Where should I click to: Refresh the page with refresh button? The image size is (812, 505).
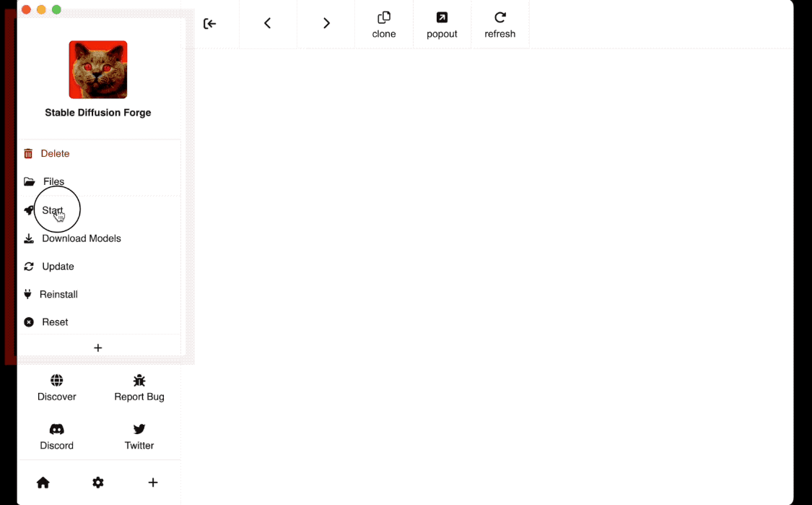point(499,25)
